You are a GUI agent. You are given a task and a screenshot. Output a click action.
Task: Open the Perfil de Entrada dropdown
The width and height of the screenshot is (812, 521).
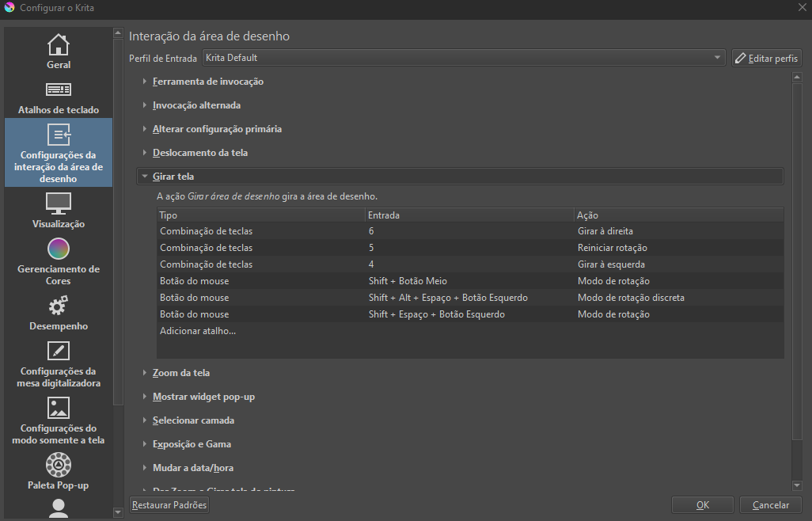coord(463,58)
